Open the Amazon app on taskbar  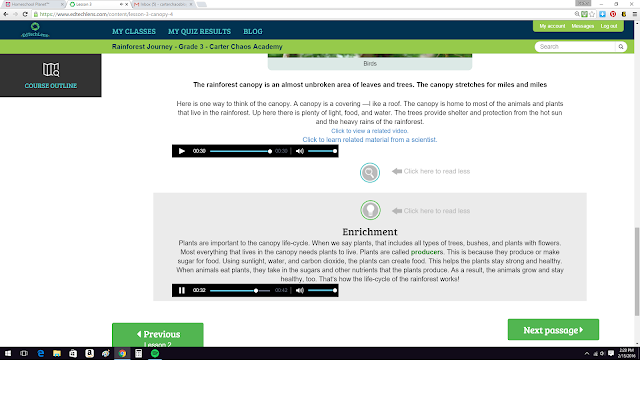(89, 353)
